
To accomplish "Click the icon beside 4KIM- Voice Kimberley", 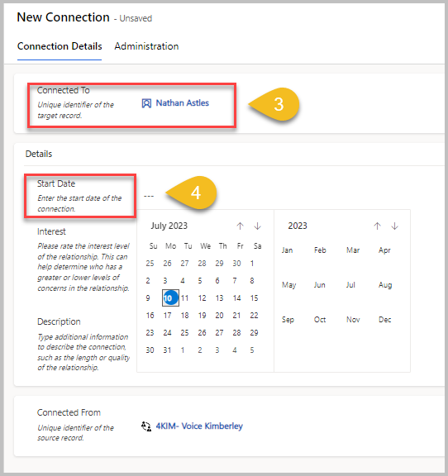I will 146,426.
